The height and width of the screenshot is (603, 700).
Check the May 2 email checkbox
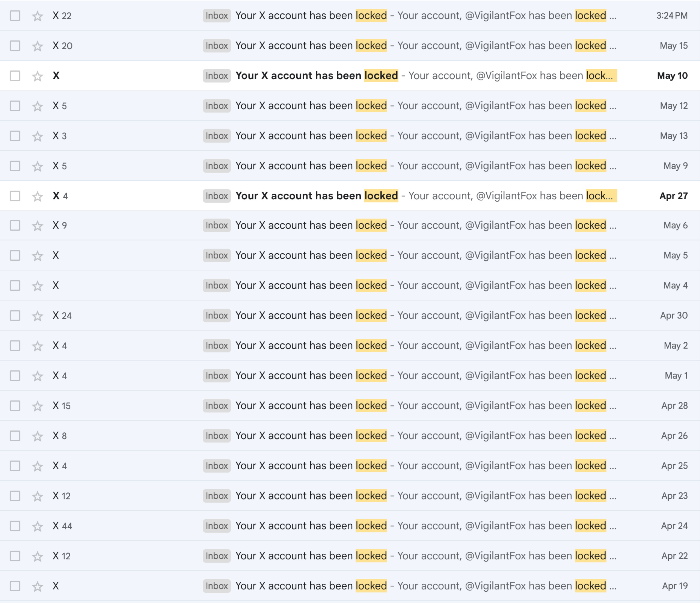(15, 346)
